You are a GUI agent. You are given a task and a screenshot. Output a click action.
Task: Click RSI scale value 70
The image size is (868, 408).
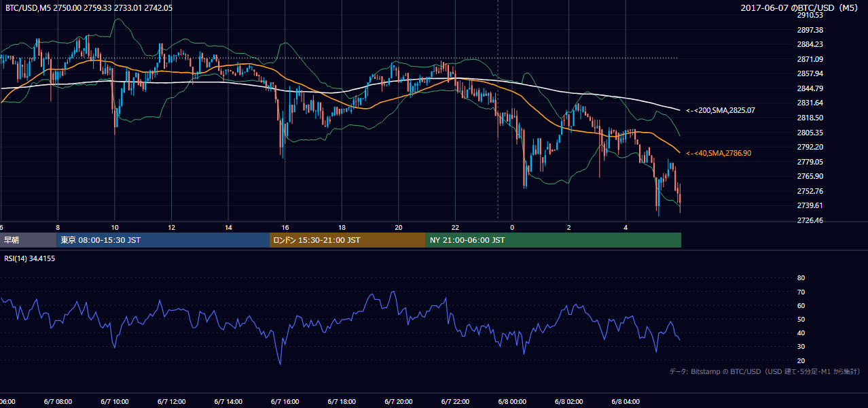point(801,292)
